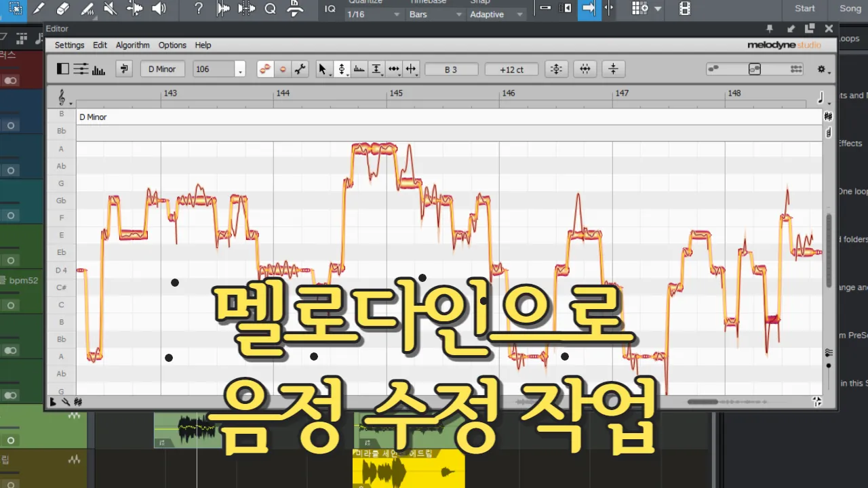This screenshot has width=868, height=488.
Task: Toggle the highlighted autoscroll arrow button
Action: pos(589,9)
